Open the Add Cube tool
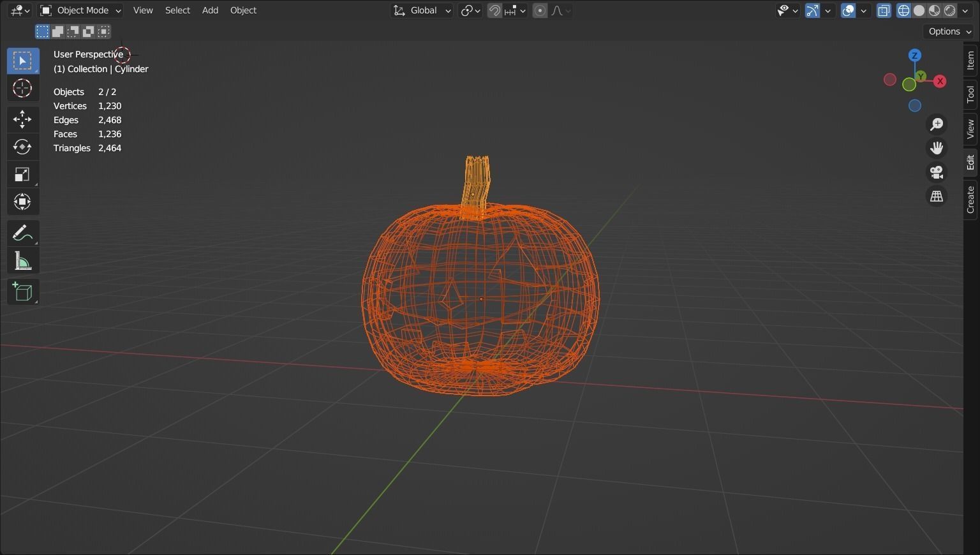Viewport: 980px width, 555px height. click(x=22, y=292)
